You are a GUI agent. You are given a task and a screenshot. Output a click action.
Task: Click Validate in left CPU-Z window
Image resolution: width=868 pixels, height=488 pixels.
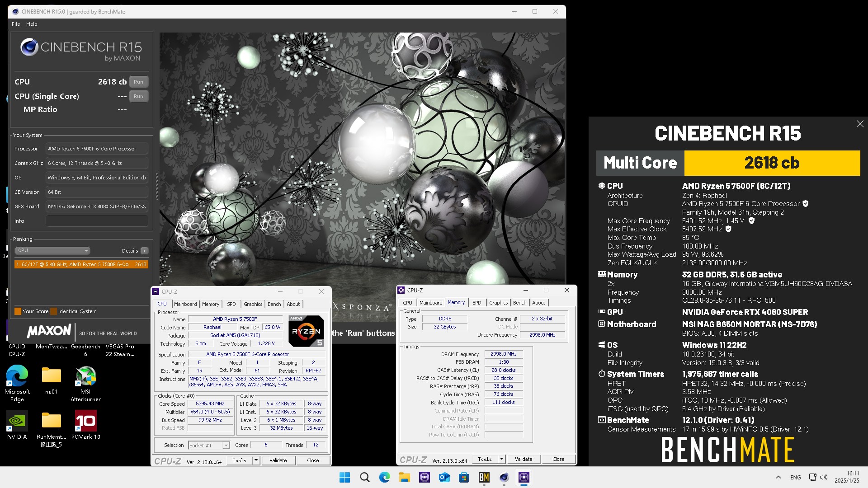[x=278, y=460]
